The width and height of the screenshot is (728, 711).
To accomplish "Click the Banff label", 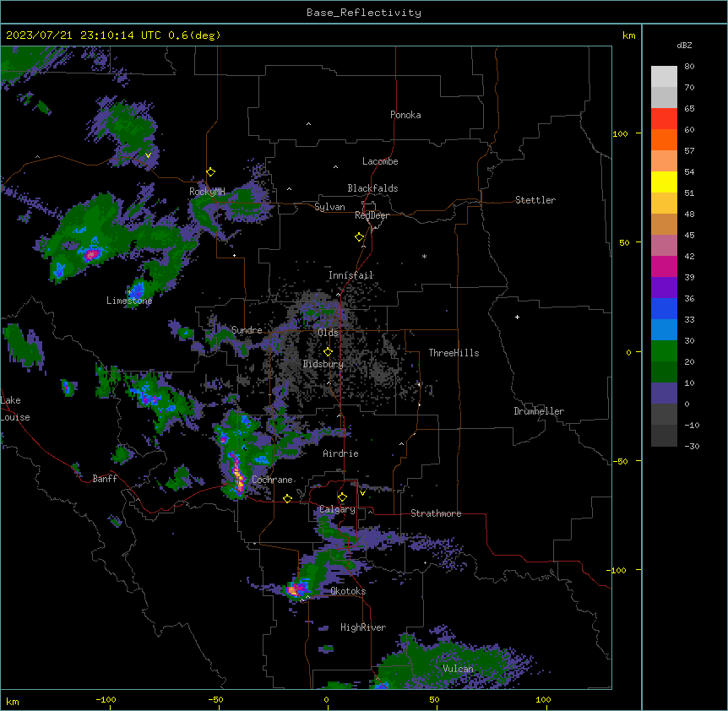I will point(105,479).
